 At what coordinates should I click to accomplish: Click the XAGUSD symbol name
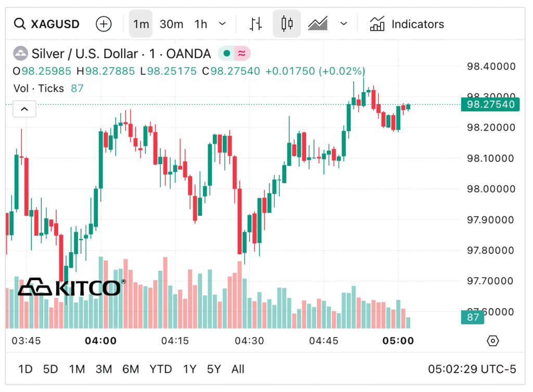[55, 24]
